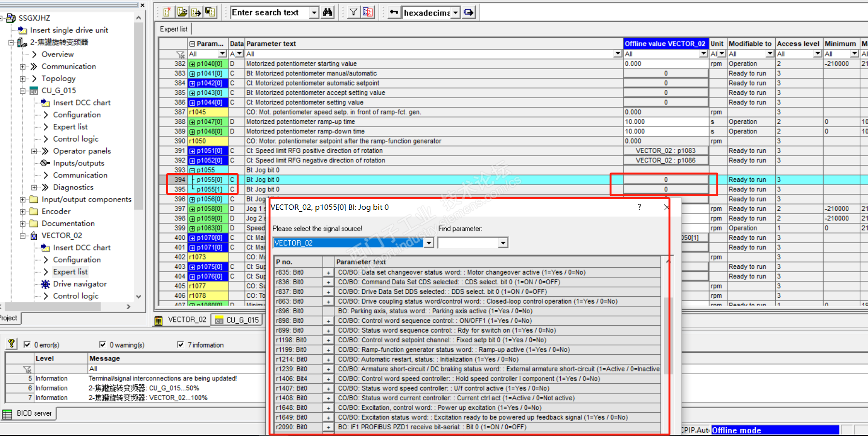868x436 pixels.
Task: Click the open parameter list folder icon
Action: click(182, 12)
